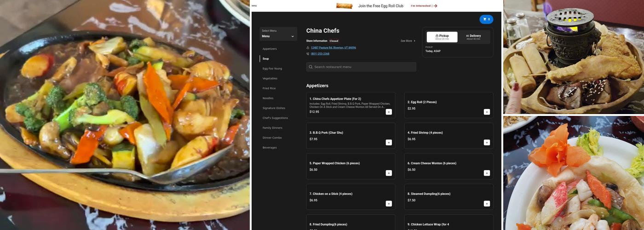644x230 pixels.
Task: Go to Signature Dishes category
Action: pos(274,108)
